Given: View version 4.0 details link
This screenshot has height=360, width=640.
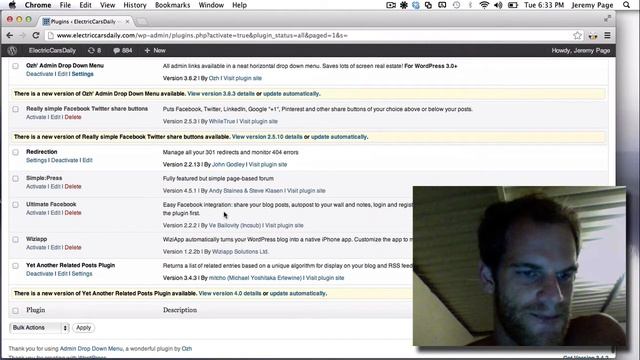Looking at the screenshot, I should (x=230, y=293).
